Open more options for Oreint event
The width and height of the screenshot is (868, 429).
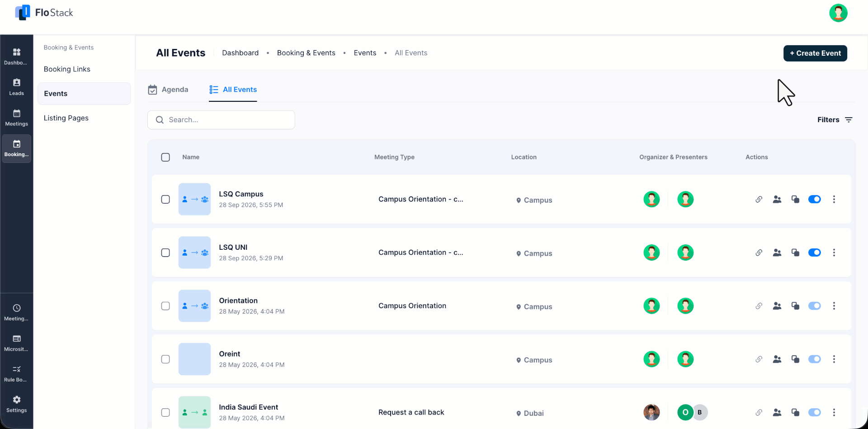point(834,359)
